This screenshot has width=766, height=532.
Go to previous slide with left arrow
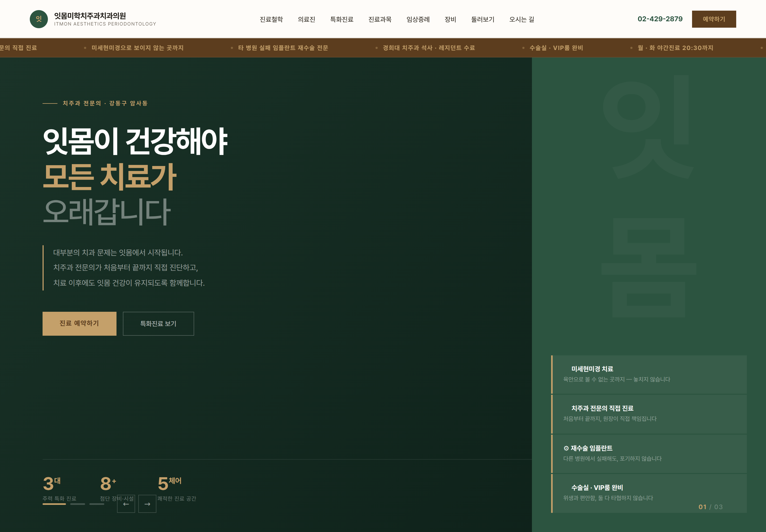coord(126,504)
